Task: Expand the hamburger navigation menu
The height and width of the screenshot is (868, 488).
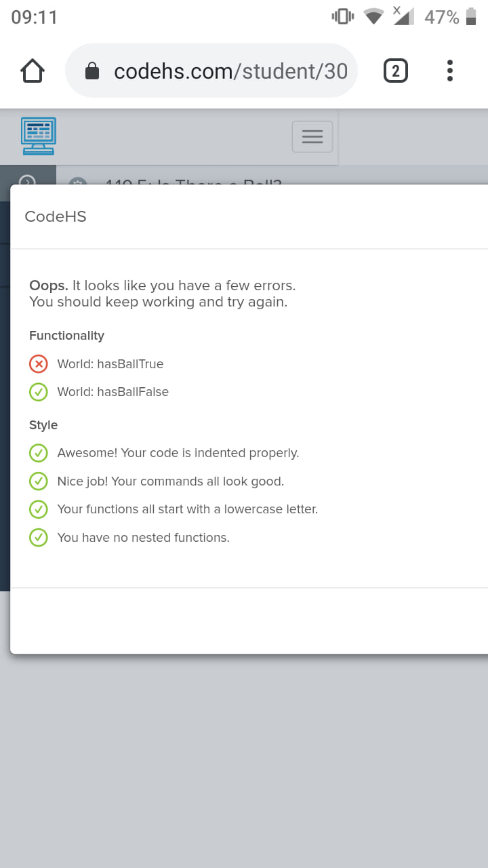Action: coord(312,136)
